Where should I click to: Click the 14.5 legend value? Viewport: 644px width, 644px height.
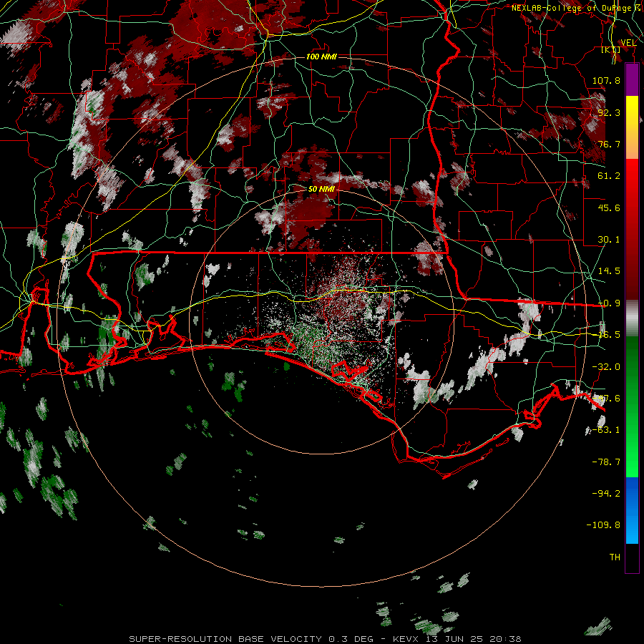609,271
